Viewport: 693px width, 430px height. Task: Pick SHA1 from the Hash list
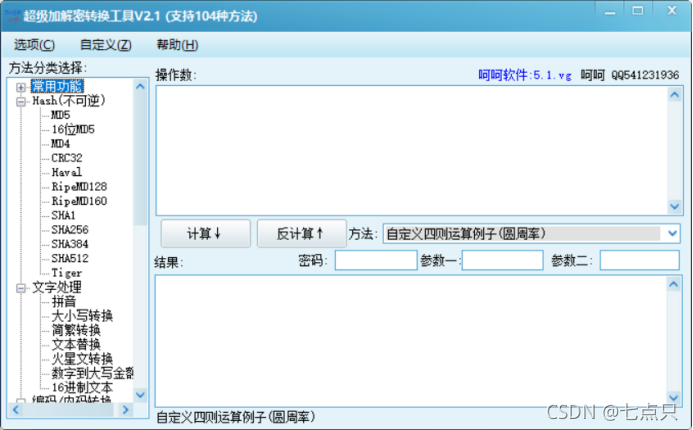pyautogui.click(x=63, y=215)
